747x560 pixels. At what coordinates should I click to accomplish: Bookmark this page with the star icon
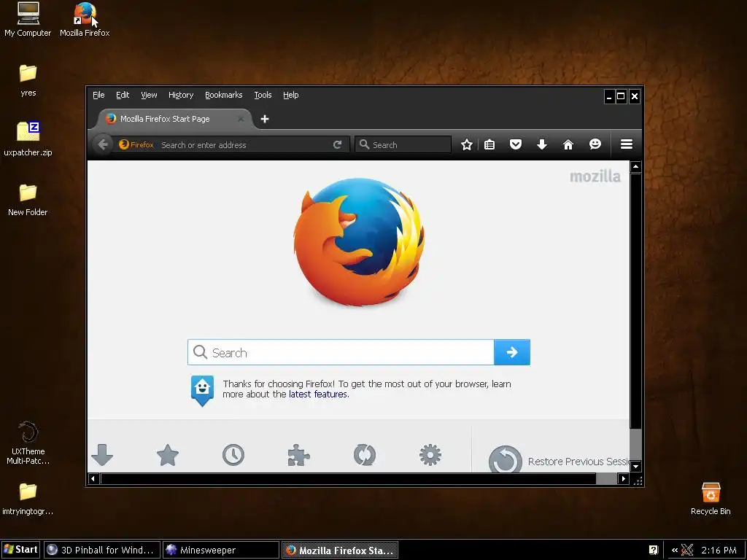(466, 144)
